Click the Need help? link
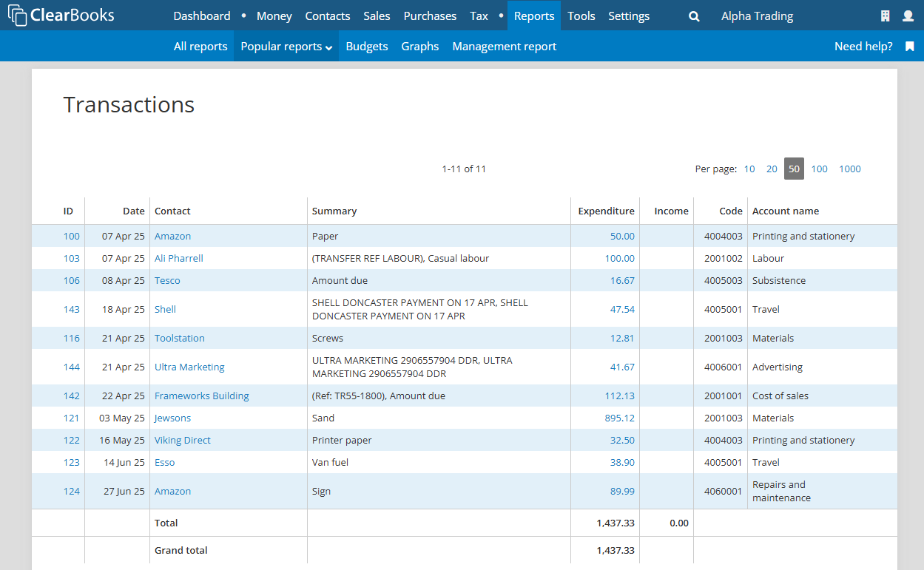 pyautogui.click(x=863, y=46)
